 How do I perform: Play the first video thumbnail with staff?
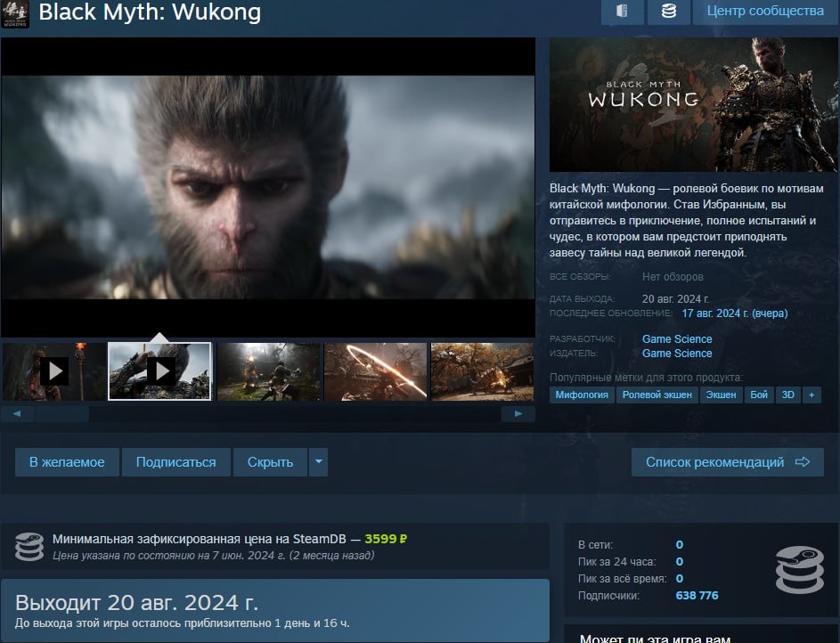tap(54, 371)
